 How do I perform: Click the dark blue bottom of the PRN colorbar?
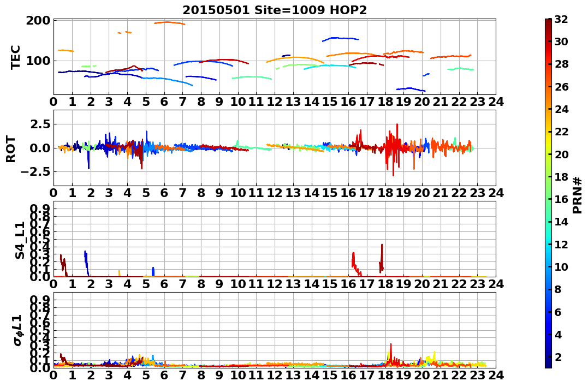pos(548,364)
